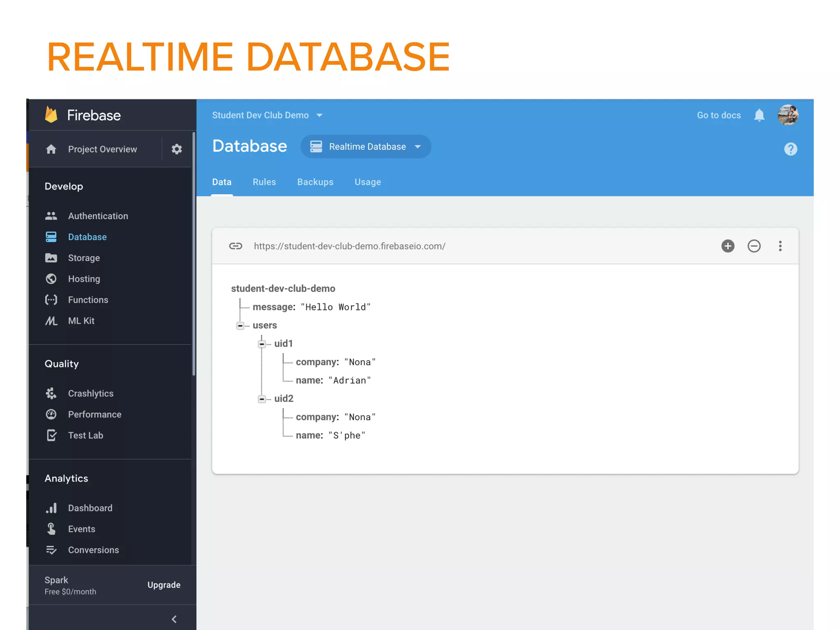840x630 pixels.
Task: Open project settings gear icon
Action: click(177, 149)
